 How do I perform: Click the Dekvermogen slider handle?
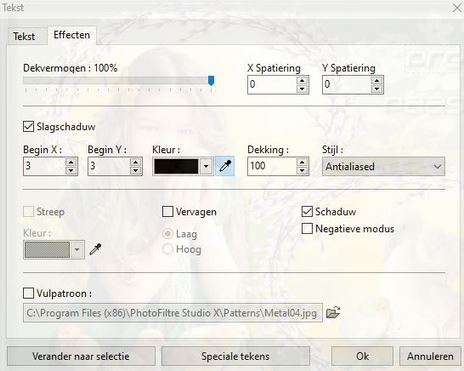211,80
